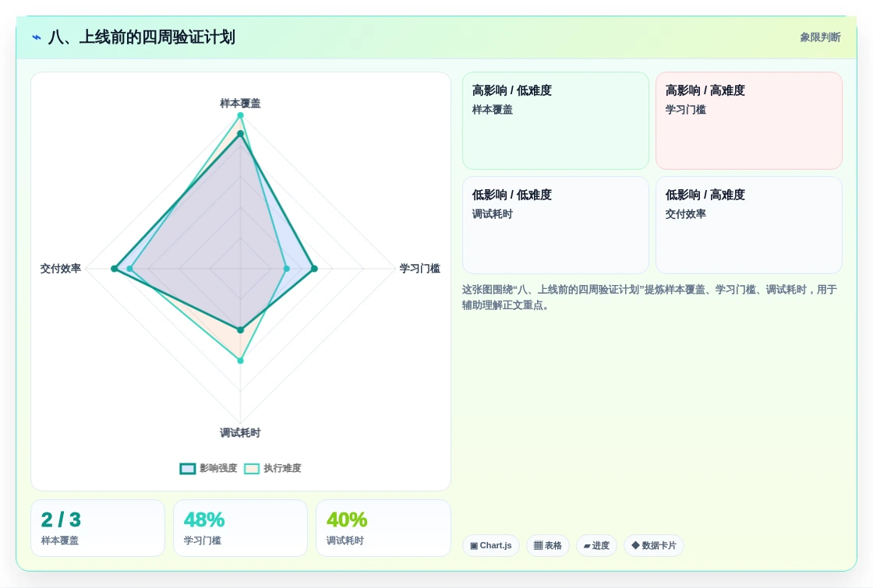873x588 pixels.
Task: Select the 表格 tag chip
Action: pyautogui.click(x=548, y=546)
